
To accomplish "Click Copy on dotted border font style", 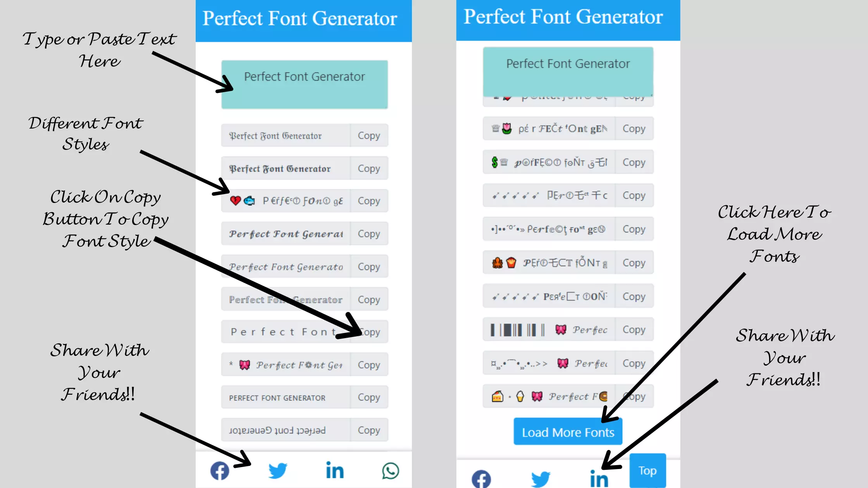I will 369,299.
